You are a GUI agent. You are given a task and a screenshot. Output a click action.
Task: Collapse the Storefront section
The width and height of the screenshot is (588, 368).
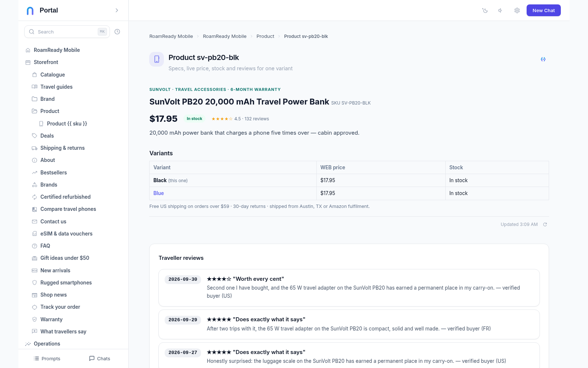click(x=46, y=62)
